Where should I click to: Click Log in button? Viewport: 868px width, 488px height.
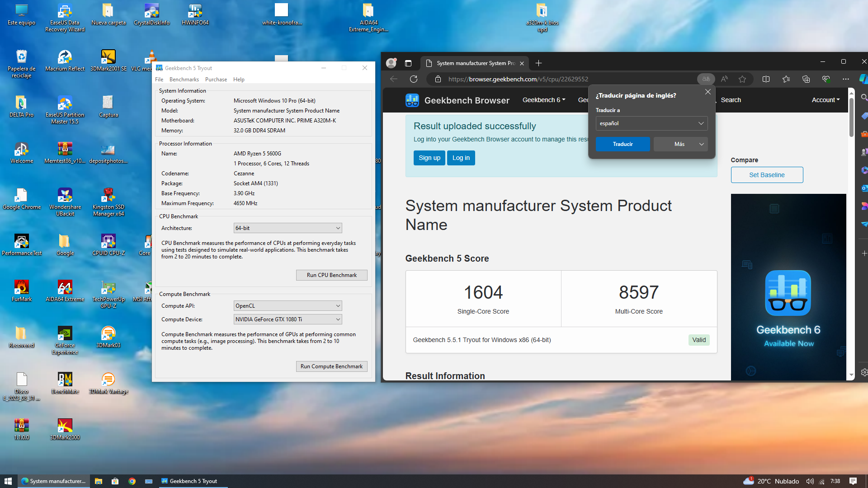point(461,158)
